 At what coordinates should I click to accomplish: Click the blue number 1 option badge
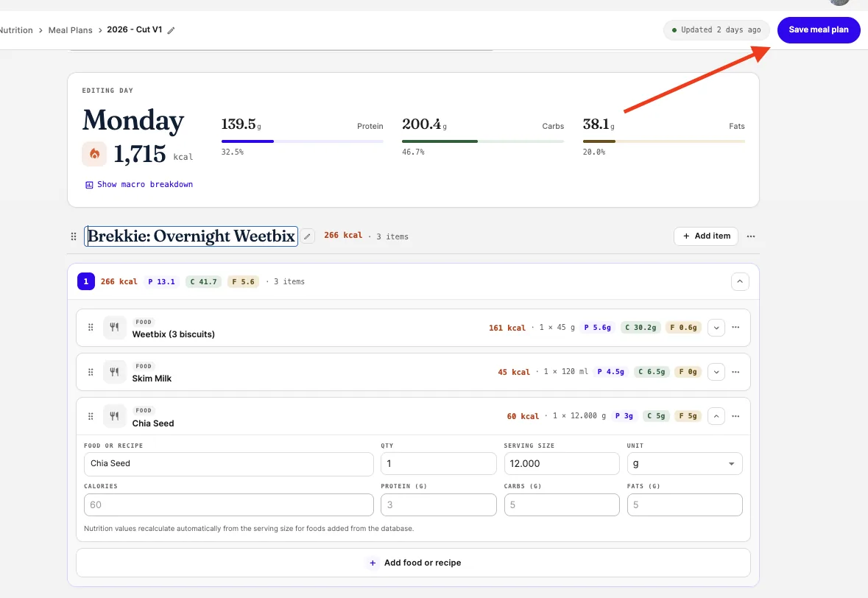coord(86,281)
